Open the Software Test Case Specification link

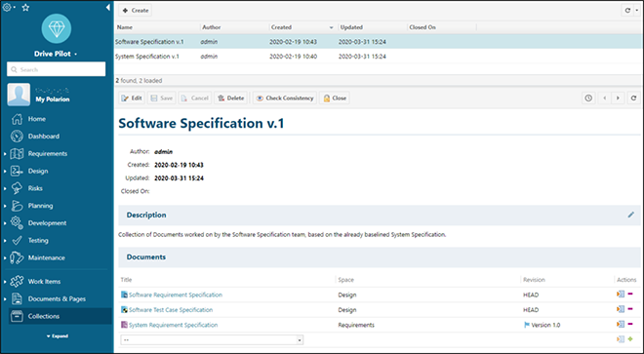(171, 310)
